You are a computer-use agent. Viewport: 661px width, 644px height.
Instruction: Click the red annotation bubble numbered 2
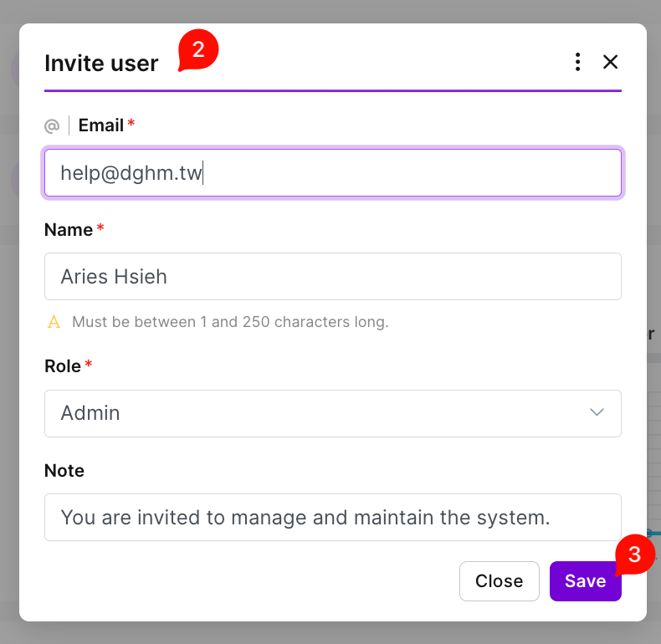pyautogui.click(x=198, y=50)
